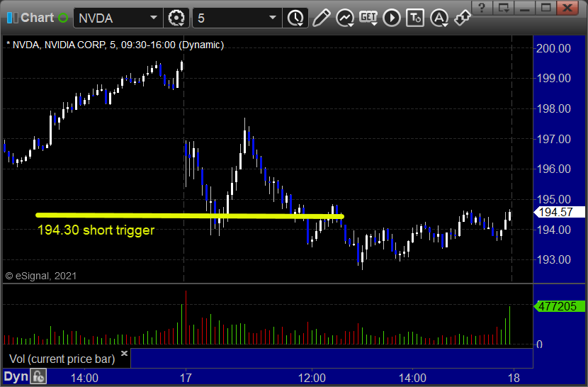This screenshot has width=588, height=387.
Task: Select the yellow trigger line
Action: coord(190,215)
